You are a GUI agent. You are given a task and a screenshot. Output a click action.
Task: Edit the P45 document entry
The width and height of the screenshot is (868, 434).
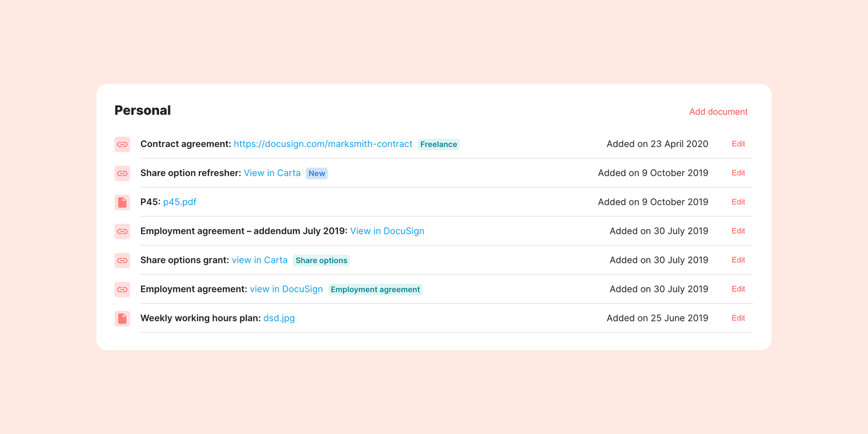pyautogui.click(x=738, y=202)
